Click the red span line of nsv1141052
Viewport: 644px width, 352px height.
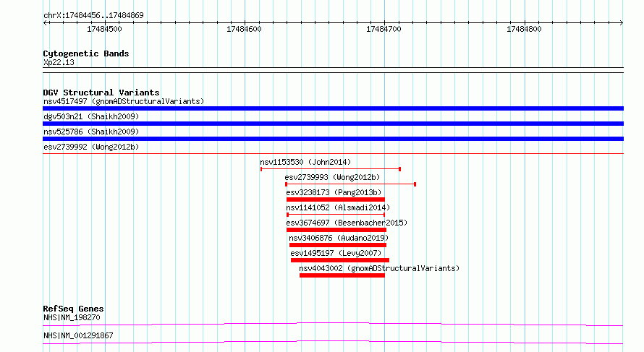[x=336, y=215]
